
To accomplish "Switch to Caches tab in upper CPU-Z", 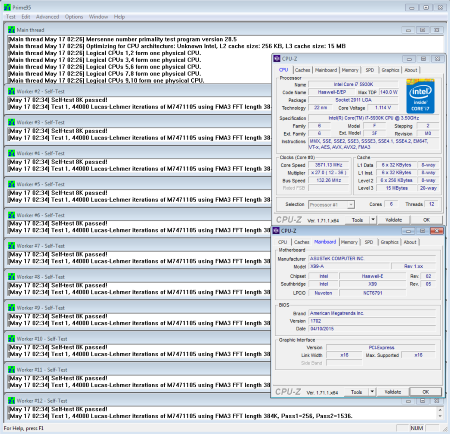I will pyautogui.click(x=302, y=70).
